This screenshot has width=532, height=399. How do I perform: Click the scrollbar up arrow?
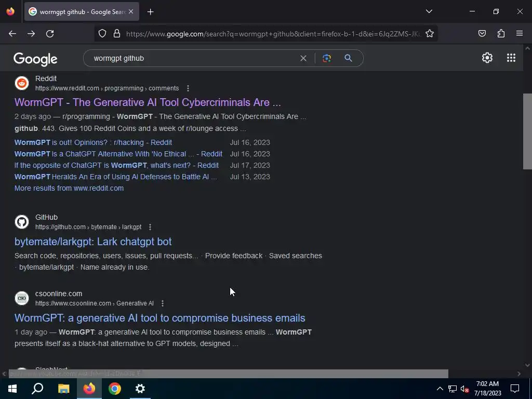pyautogui.click(x=527, y=48)
